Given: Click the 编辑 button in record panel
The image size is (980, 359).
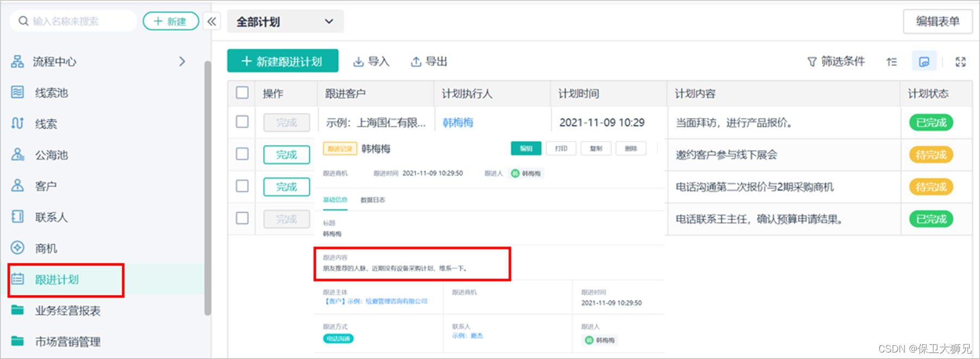Looking at the screenshot, I should (526, 148).
